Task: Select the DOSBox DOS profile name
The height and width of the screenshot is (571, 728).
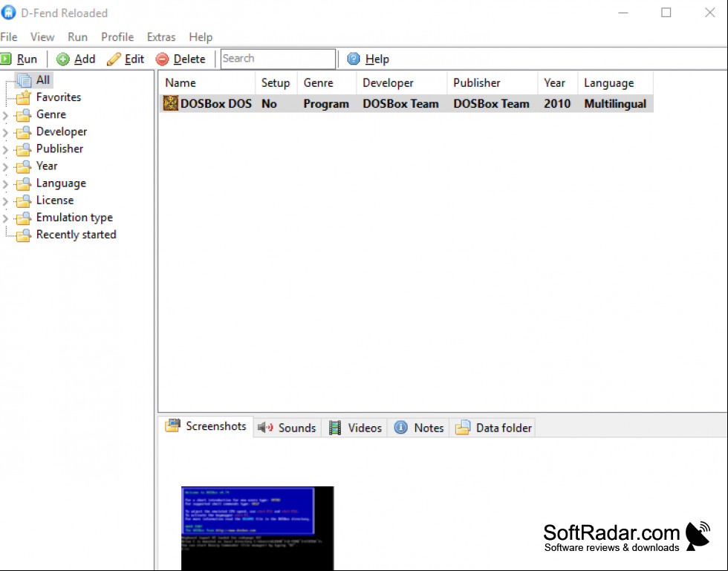Action: pyautogui.click(x=216, y=103)
